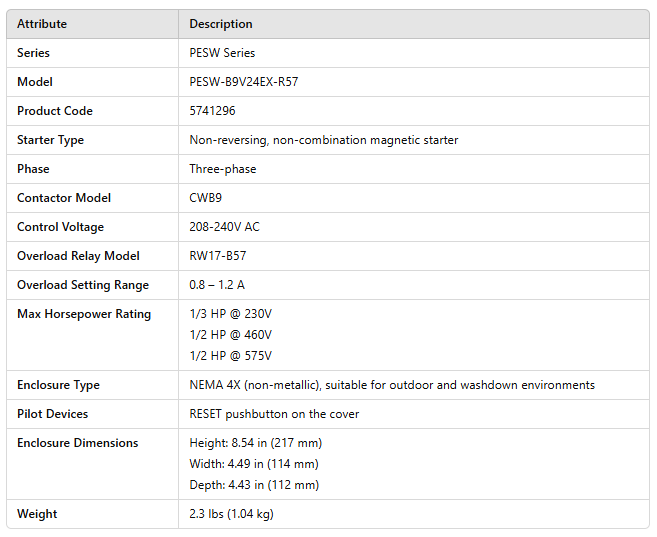Select the 1/2 HP @ 575V line
Screen dimensions: 657x537
tap(230, 356)
